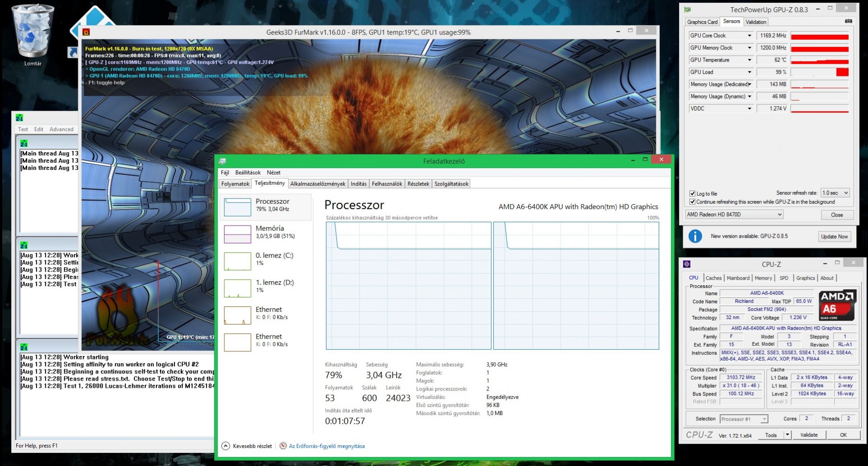Open the Beállítások menu

pos(248,173)
